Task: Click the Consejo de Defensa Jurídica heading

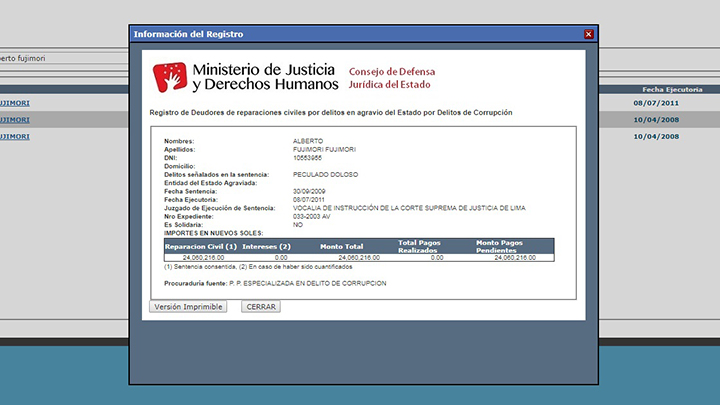Action: click(392, 78)
